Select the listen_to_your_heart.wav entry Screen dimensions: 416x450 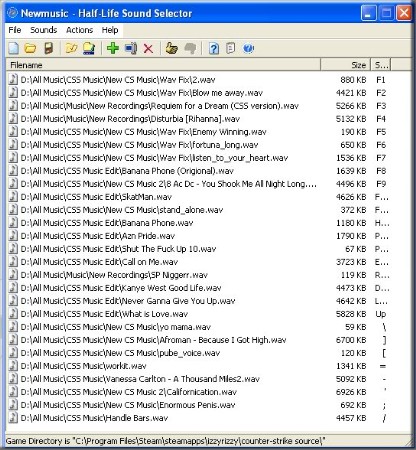pyautogui.click(x=154, y=158)
